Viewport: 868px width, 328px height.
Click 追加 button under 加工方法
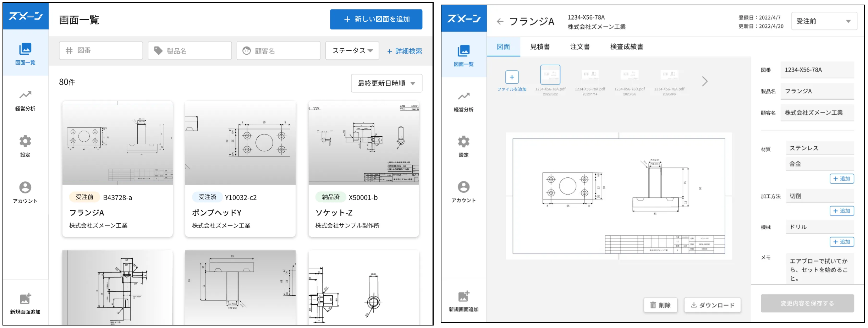[x=842, y=211]
